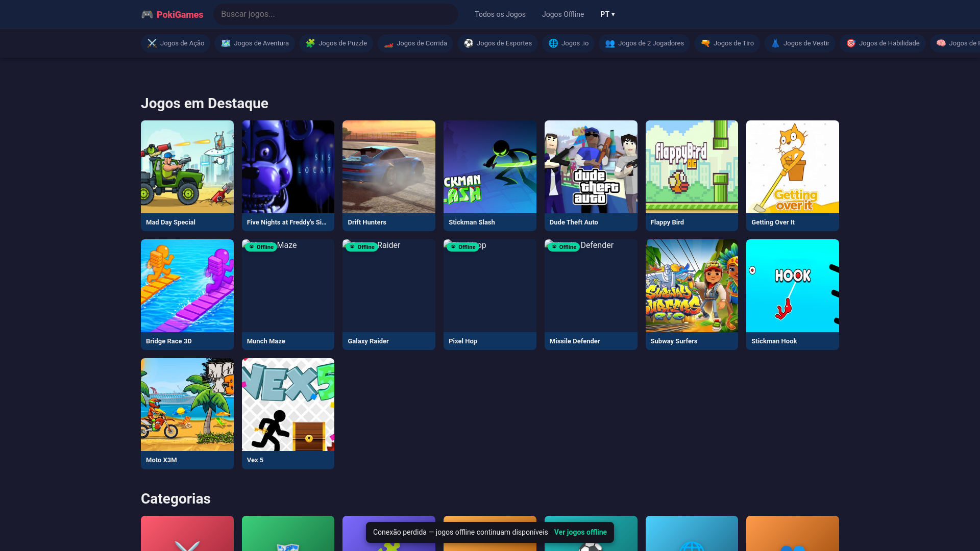This screenshot has width=980, height=551.
Task: Click Missile Defender title text
Action: coord(575,341)
